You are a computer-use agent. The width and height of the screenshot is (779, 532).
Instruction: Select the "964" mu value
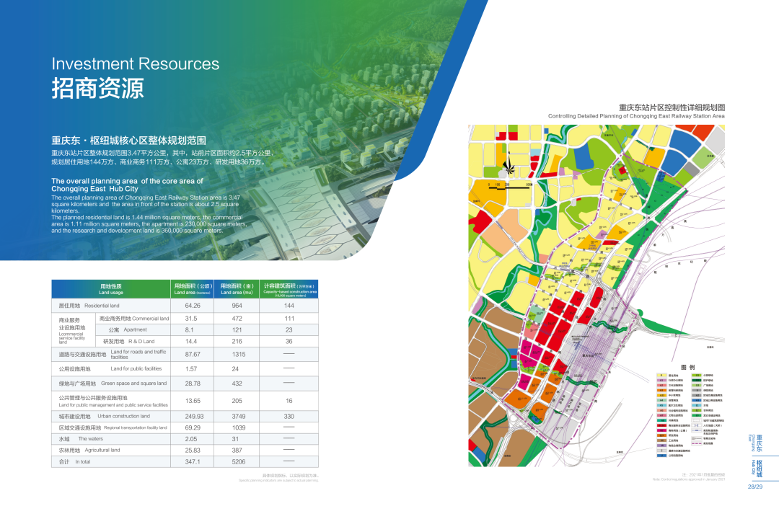click(237, 306)
